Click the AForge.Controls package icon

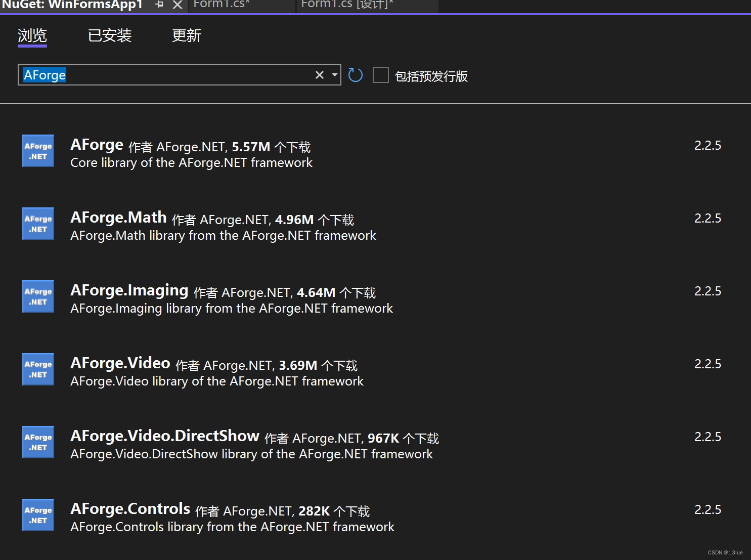38,515
